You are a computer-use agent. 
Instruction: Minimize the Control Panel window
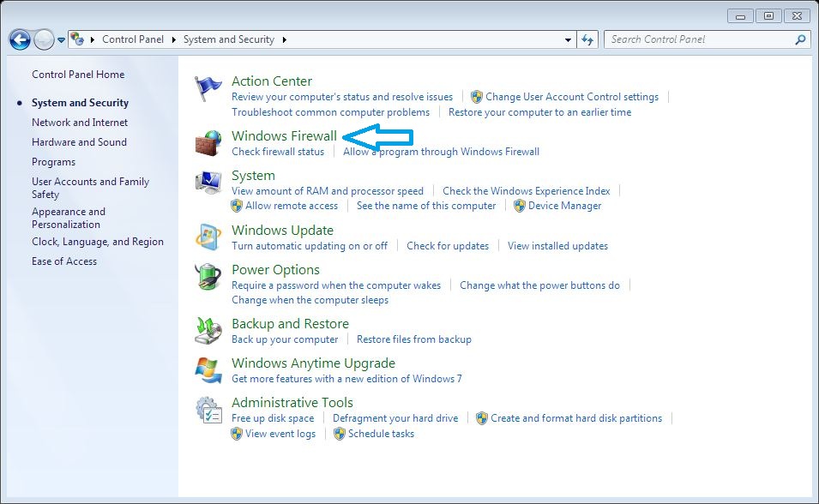pyautogui.click(x=740, y=16)
